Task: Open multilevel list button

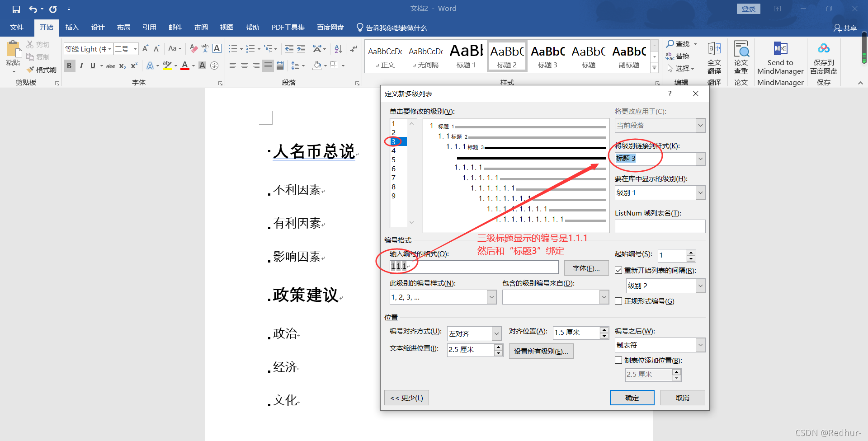Action: (269, 48)
